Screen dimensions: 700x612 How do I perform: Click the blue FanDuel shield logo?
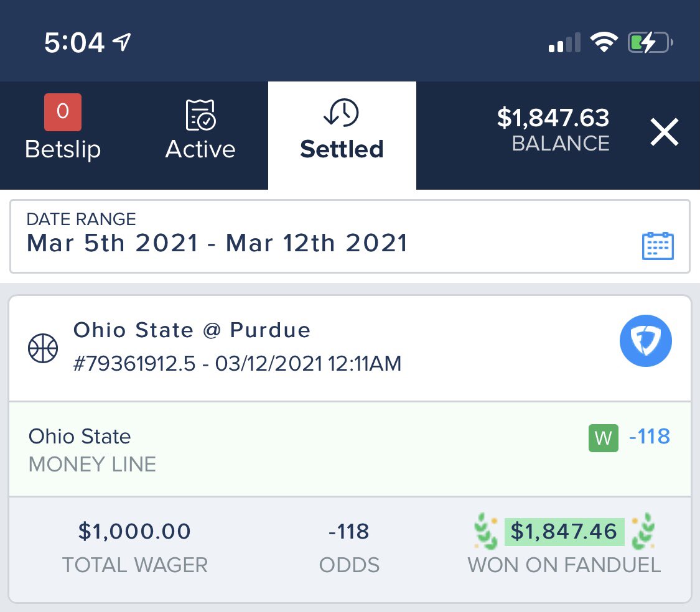tap(645, 341)
